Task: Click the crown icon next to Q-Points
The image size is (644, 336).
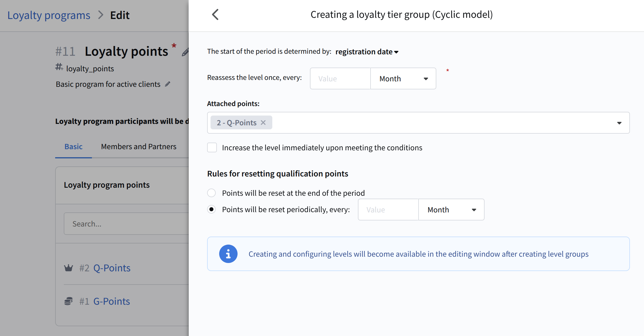Action: [x=68, y=268]
